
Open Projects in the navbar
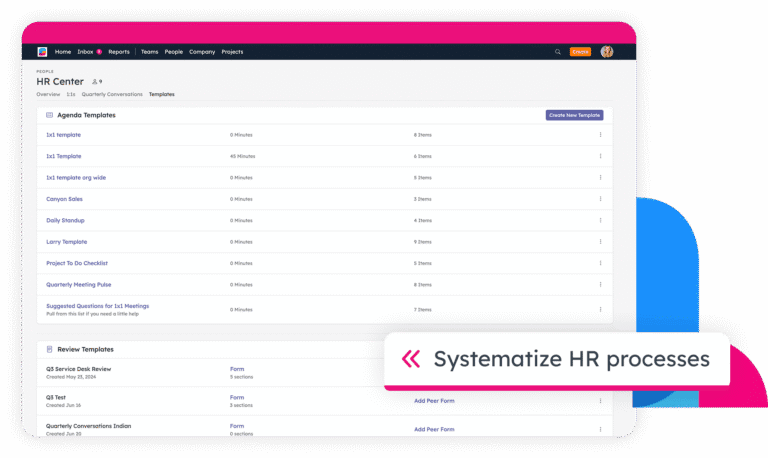click(232, 51)
